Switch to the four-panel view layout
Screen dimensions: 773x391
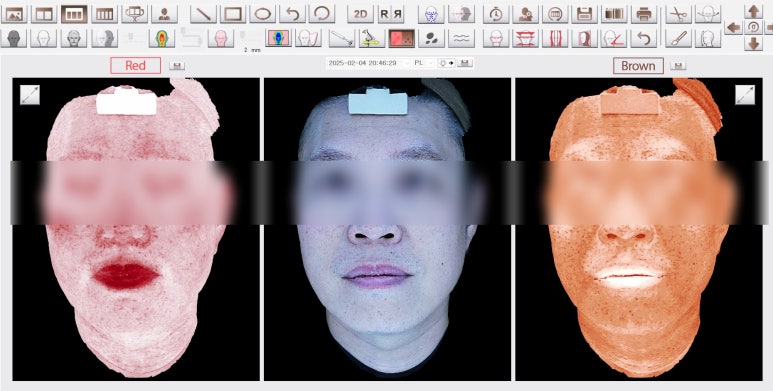point(105,14)
